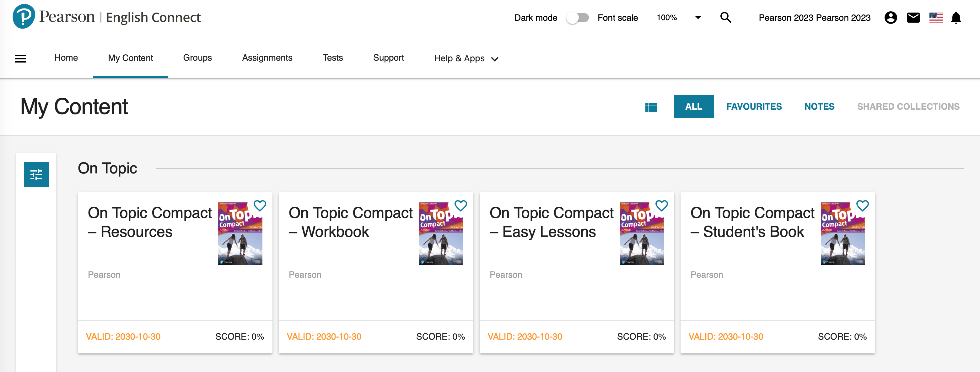Click the search magnifier icon
980x372 pixels.
click(x=725, y=18)
